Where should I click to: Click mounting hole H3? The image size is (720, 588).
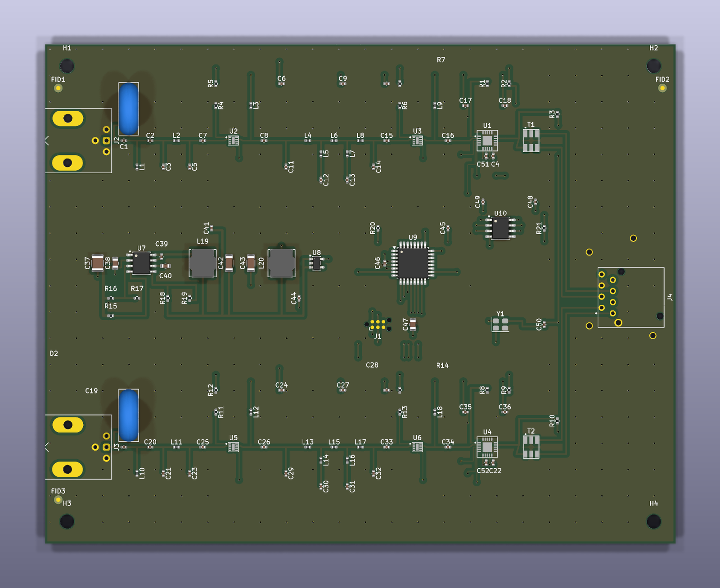[67, 521]
